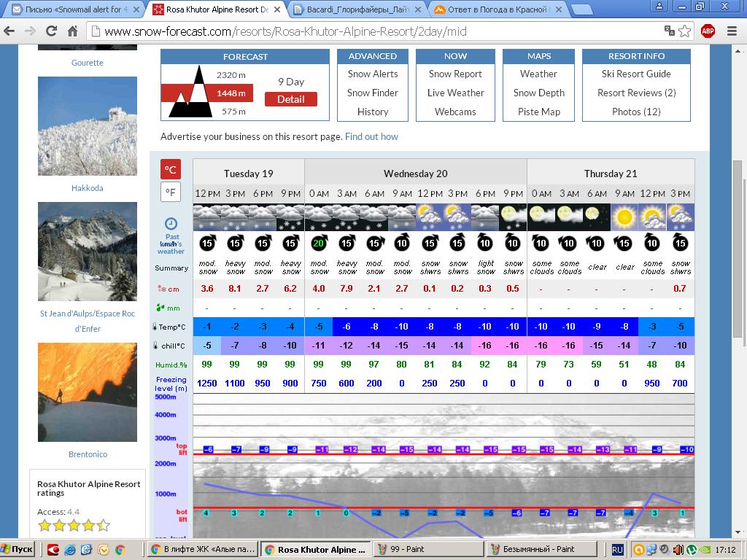
Task: Click the uTorrent icon in system tray
Action: point(692,550)
